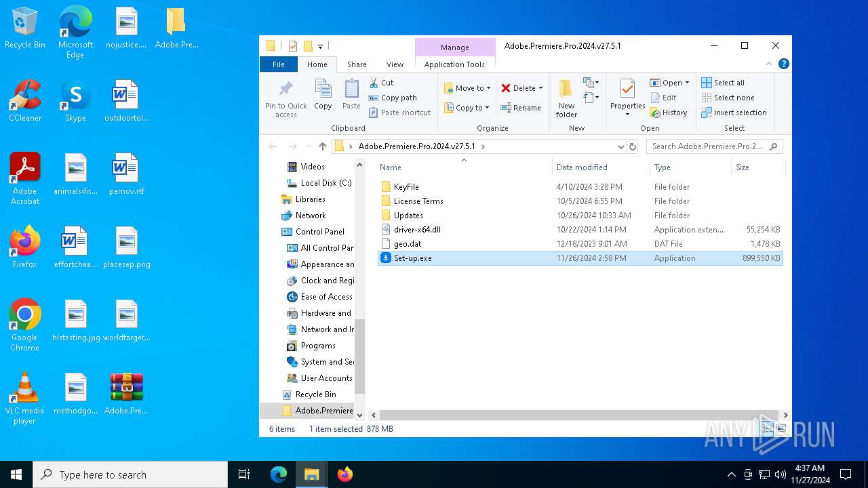Screen dimensions: 868x488
Task: Open Firefox from the taskbar
Action: (x=345, y=474)
